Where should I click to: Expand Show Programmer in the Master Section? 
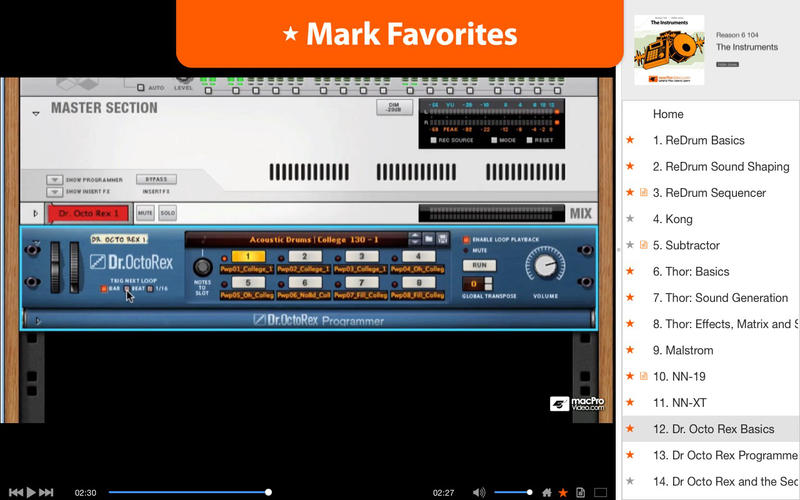[55, 180]
